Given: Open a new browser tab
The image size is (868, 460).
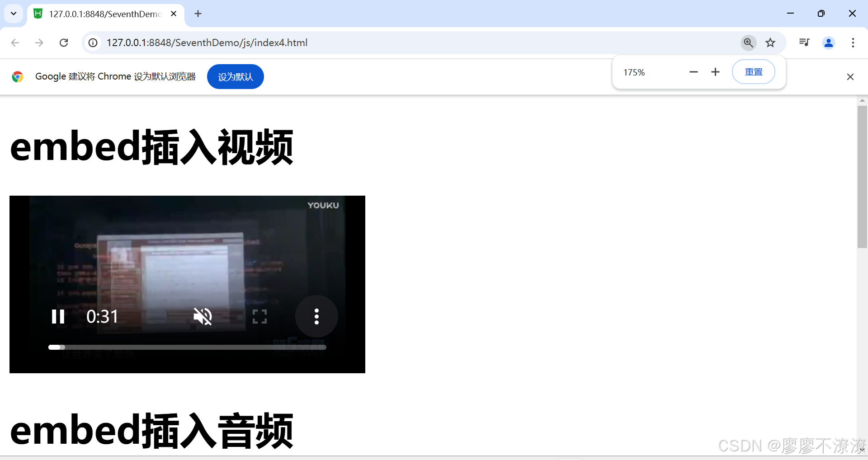Looking at the screenshot, I should (x=198, y=14).
